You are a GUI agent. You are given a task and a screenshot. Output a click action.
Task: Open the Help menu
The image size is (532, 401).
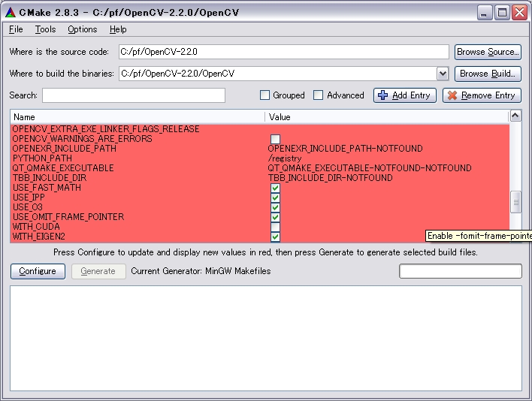pyautogui.click(x=118, y=29)
